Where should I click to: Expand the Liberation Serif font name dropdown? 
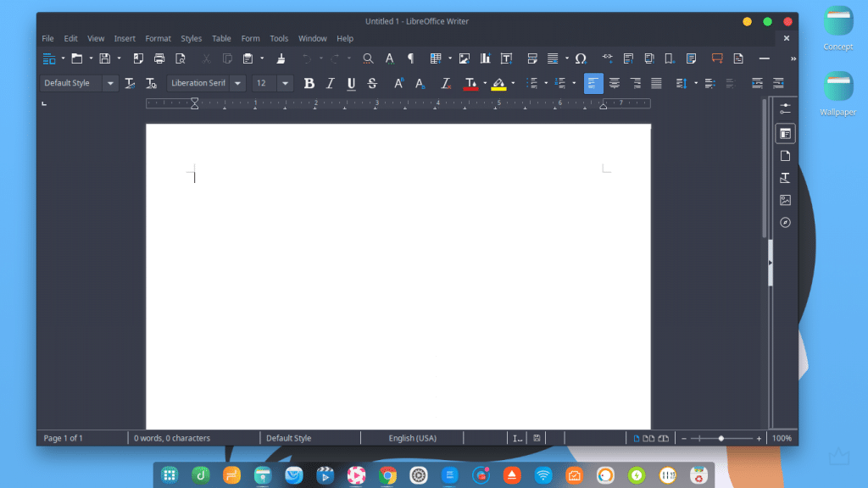pos(237,84)
